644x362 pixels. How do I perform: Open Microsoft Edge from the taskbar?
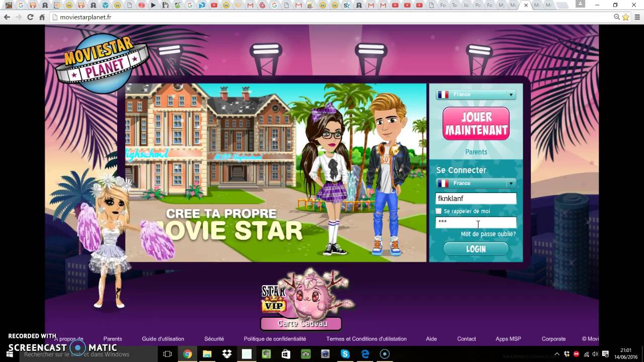[365, 354]
